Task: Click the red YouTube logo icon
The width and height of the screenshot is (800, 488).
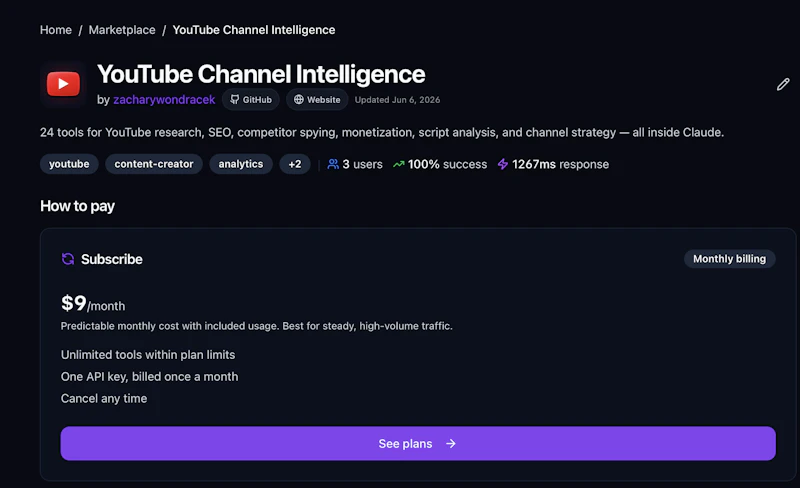Action: click(x=63, y=84)
